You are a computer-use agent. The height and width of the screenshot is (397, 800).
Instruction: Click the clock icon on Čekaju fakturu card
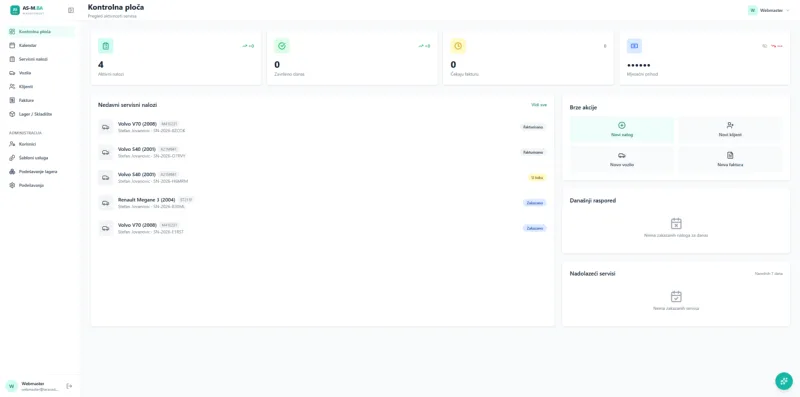click(458, 46)
